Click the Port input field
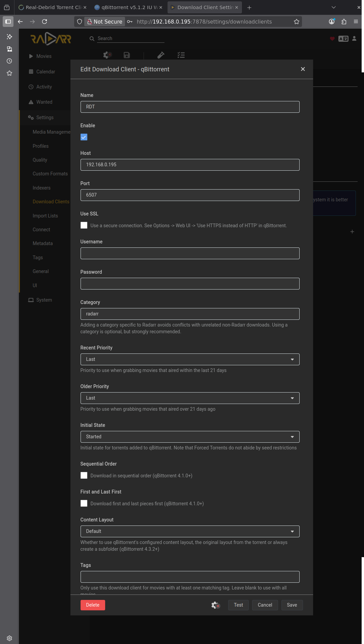364x644 pixels. click(190, 195)
